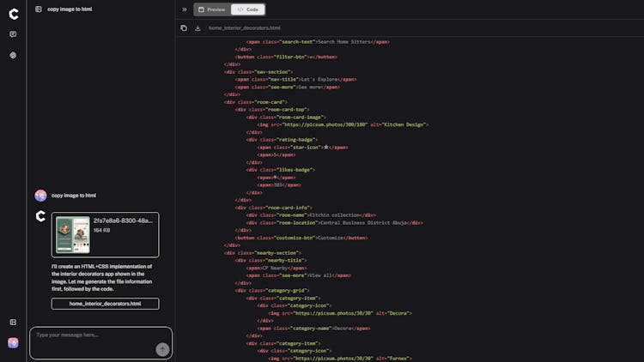Click the 'Central Business District Abuja' code line
Screen dimensions: 644x362
pyautogui.click(x=334, y=223)
